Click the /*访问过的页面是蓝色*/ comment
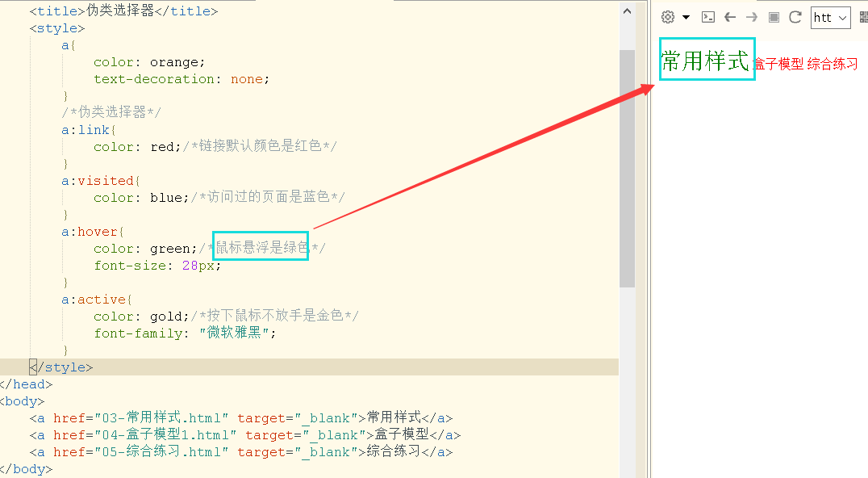 click(x=268, y=197)
